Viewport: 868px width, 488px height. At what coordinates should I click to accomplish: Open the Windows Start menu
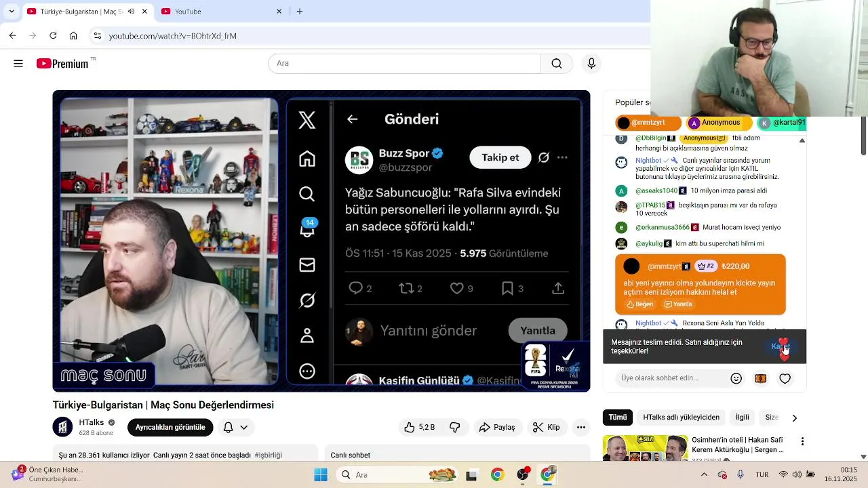pyautogui.click(x=321, y=475)
